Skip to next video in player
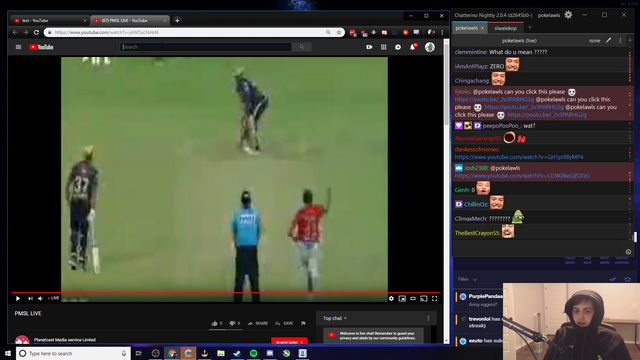The width and height of the screenshot is (640, 360). pos(30,298)
